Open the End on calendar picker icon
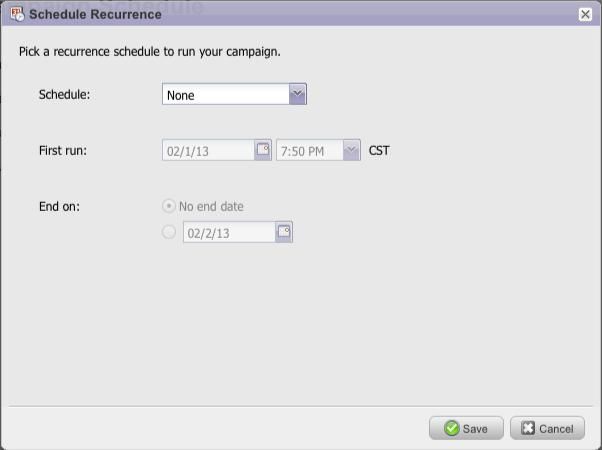Screen dimensions: 602x450 284,232
